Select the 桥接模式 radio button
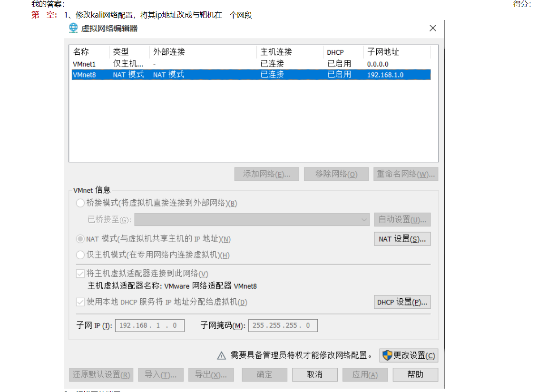This screenshot has height=392, width=538. [x=80, y=203]
